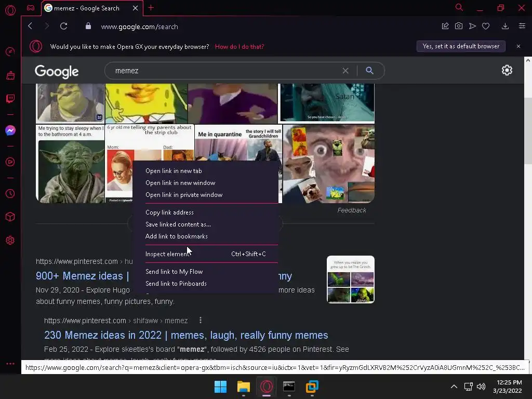Dismiss the default browser prompt bar

(518, 46)
